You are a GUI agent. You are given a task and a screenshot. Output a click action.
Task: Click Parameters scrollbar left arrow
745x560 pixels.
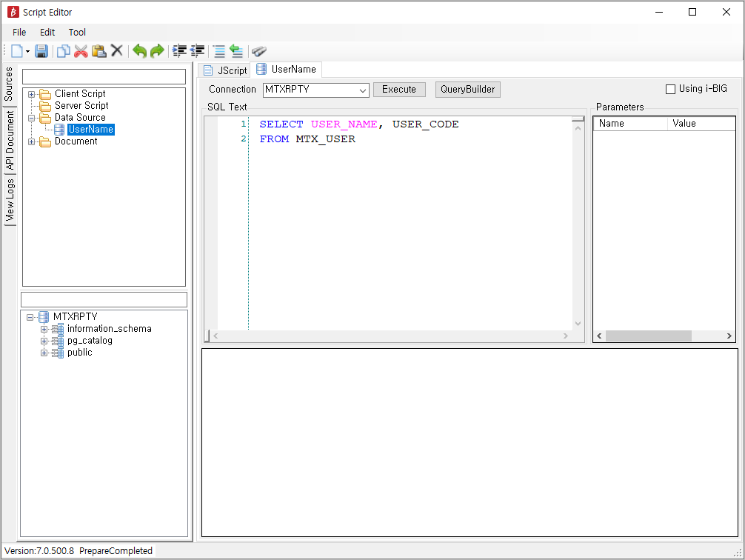(x=599, y=336)
